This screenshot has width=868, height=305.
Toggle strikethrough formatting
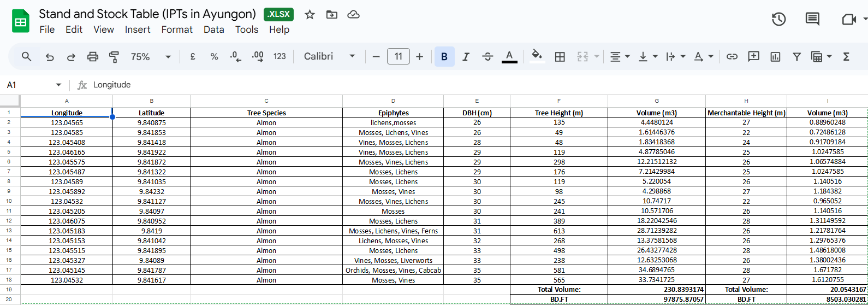point(487,56)
